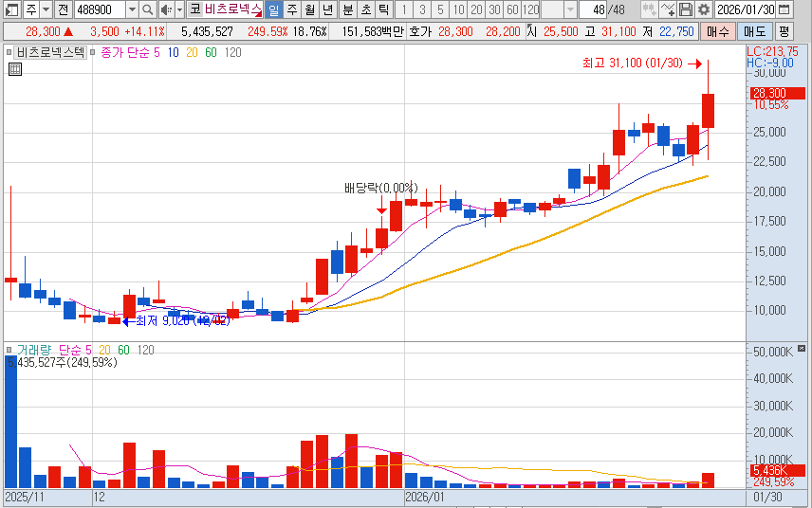Open the 주 type dropdown arrow
Viewport: 812px width, 508px height.
[x=46, y=9]
